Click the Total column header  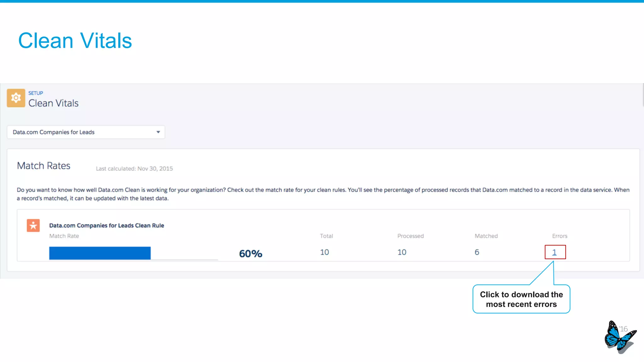326,236
